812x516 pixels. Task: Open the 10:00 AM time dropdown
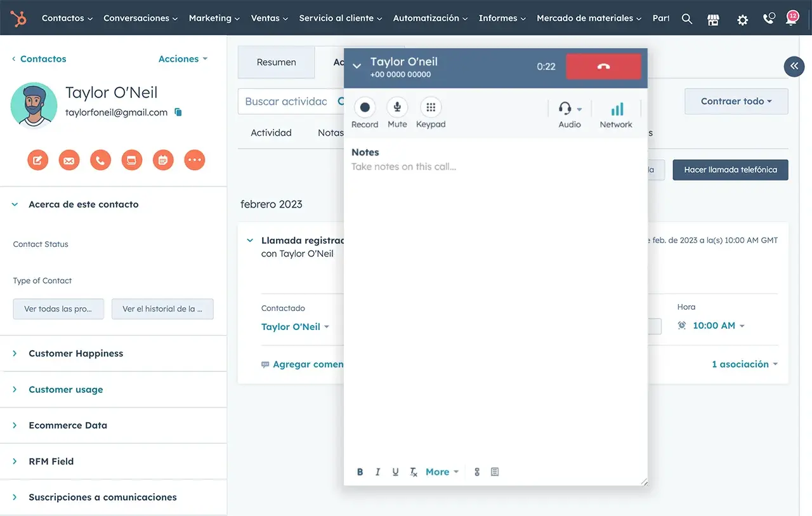718,326
